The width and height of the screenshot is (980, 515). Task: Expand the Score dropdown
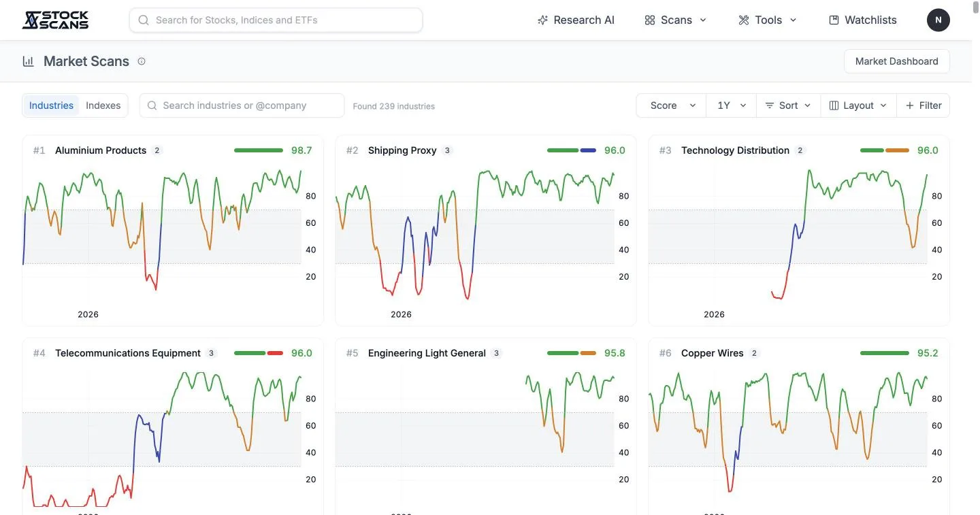672,105
